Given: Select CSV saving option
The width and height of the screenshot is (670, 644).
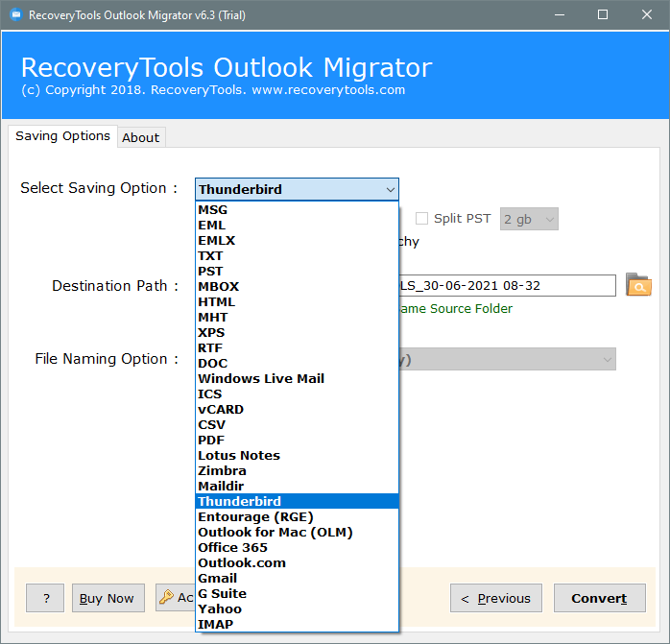Looking at the screenshot, I should click(x=297, y=425).
